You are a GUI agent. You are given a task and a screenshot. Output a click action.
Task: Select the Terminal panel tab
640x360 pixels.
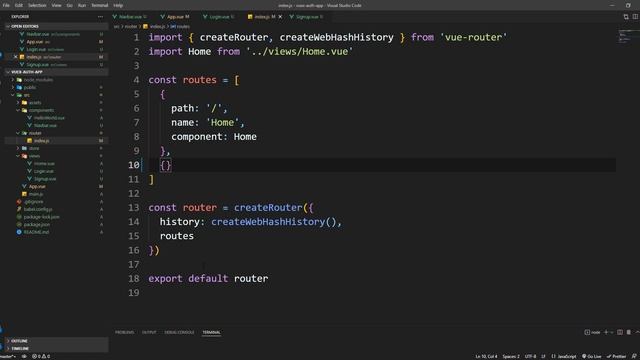click(x=211, y=332)
